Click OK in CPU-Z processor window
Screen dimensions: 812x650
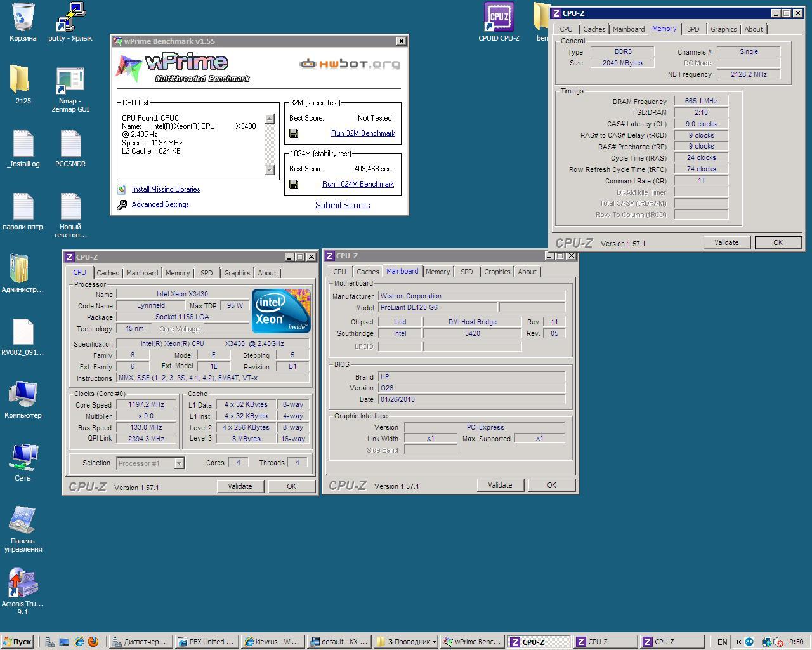tap(291, 486)
